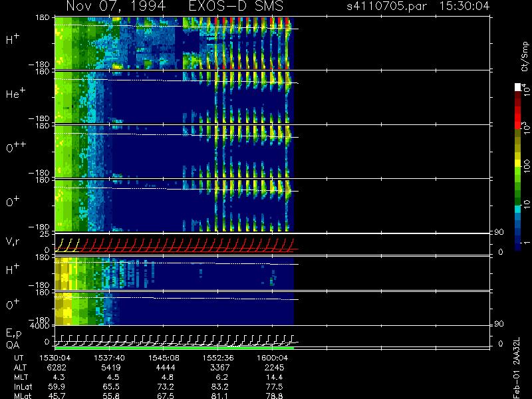The image size is (532, 399).
Task: Click the 'InLat' row header
Action: (23, 386)
